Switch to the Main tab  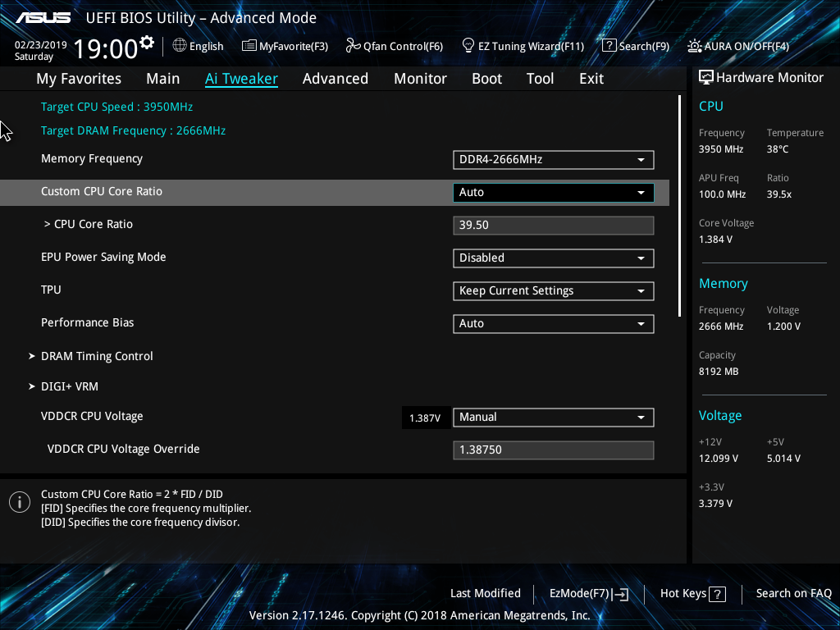point(163,79)
